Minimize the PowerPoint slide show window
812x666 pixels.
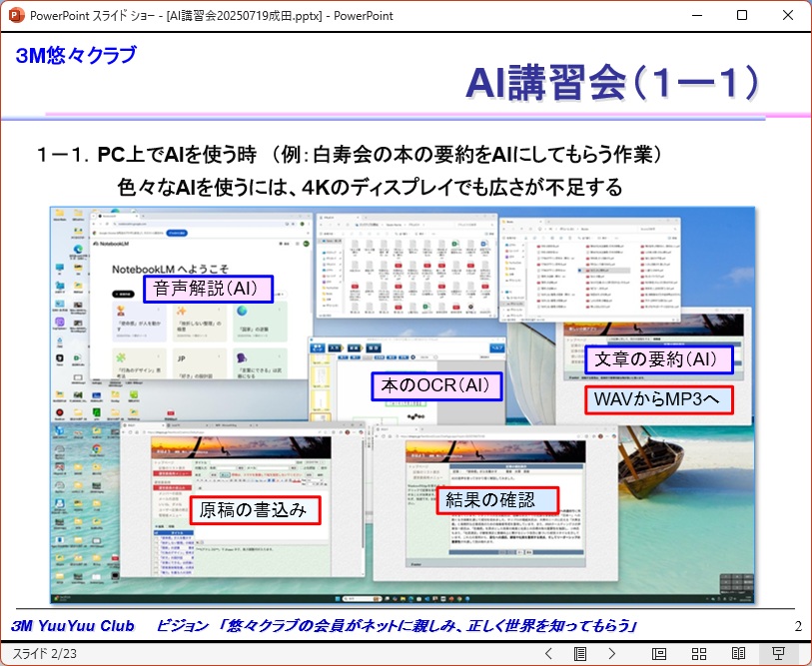(695, 16)
